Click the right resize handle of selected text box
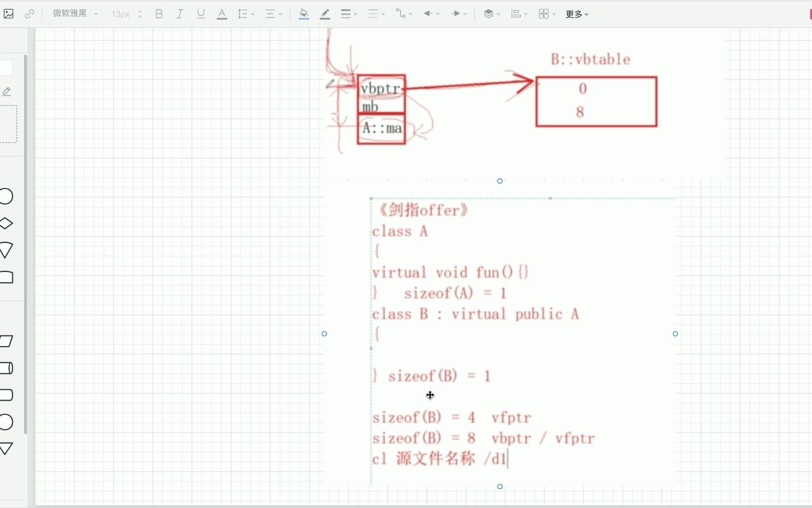 (675, 334)
